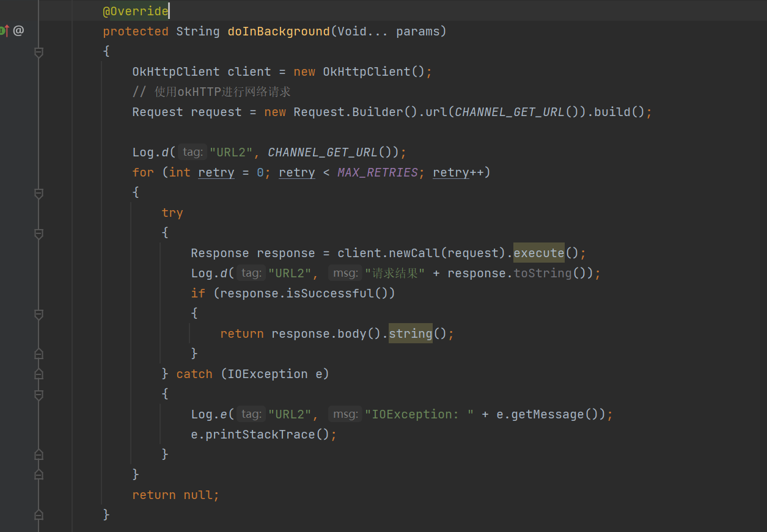This screenshot has width=767, height=532.
Task: Click the fold-end marker at the method's final closing brace
Action: [x=39, y=515]
